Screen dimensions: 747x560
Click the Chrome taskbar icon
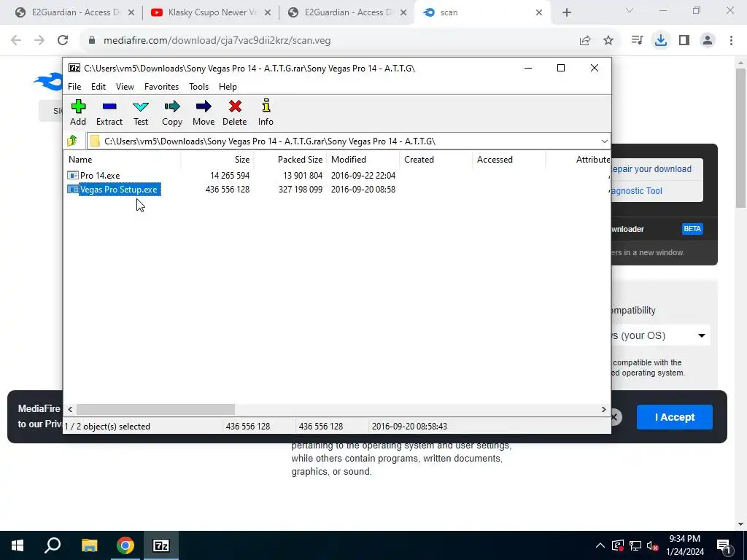click(x=125, y=545)
